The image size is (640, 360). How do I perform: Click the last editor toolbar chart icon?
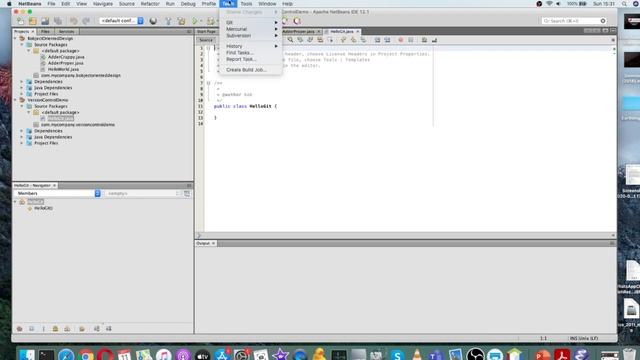click(x=434, y=40)
